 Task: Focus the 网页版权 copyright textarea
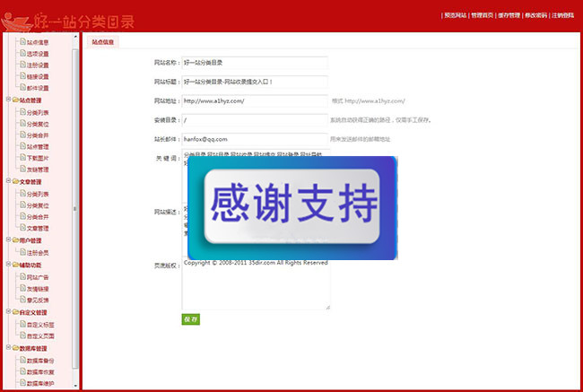coord(256,285)
